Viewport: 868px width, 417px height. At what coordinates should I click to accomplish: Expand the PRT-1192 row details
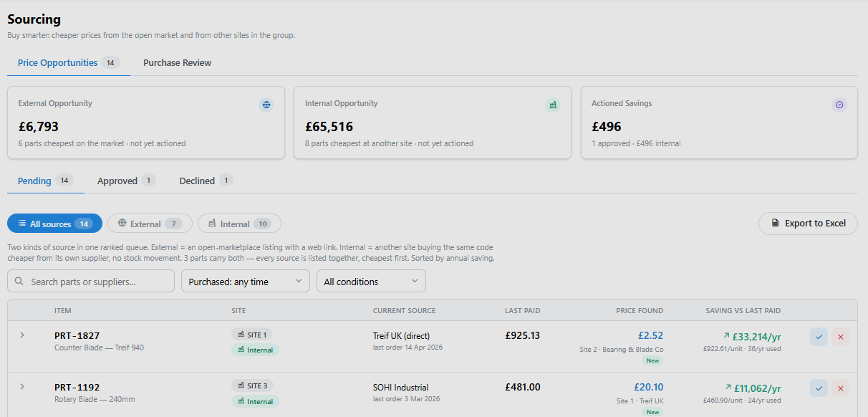pyautogui.click(x=22, y=386)
